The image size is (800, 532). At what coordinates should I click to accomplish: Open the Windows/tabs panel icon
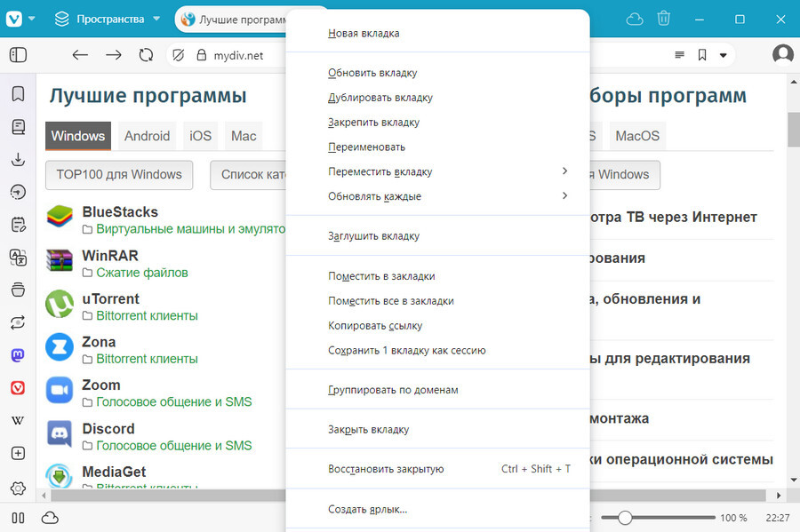(18, 290)
